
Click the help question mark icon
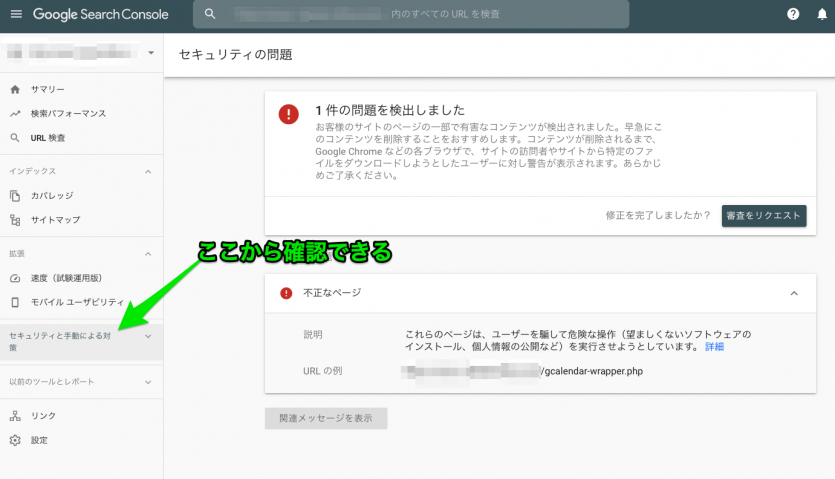coord(793,14)
